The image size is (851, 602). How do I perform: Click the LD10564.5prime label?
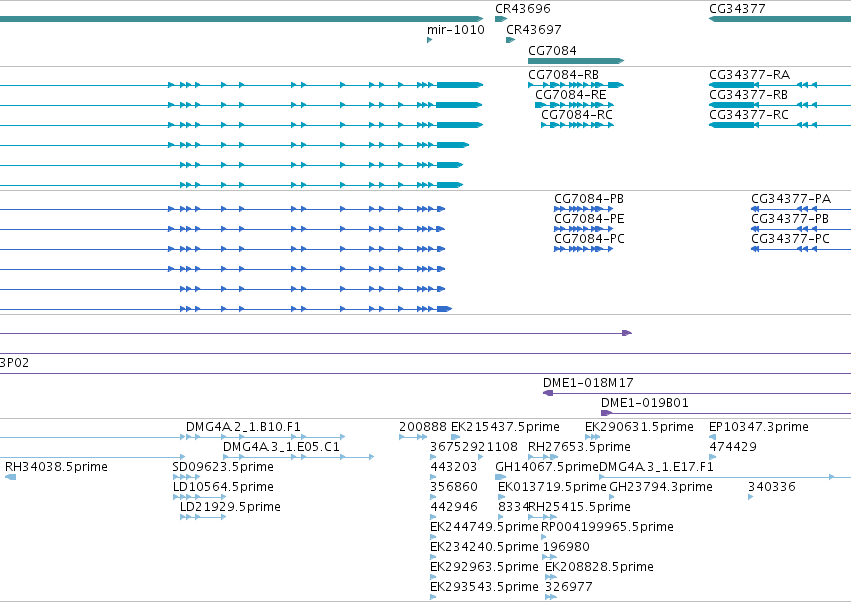tap(223, 487)
